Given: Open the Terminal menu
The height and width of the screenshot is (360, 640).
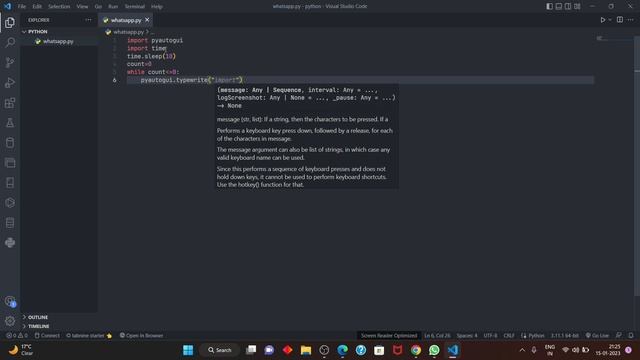Looking at the screenshot, I should (134, 7).
